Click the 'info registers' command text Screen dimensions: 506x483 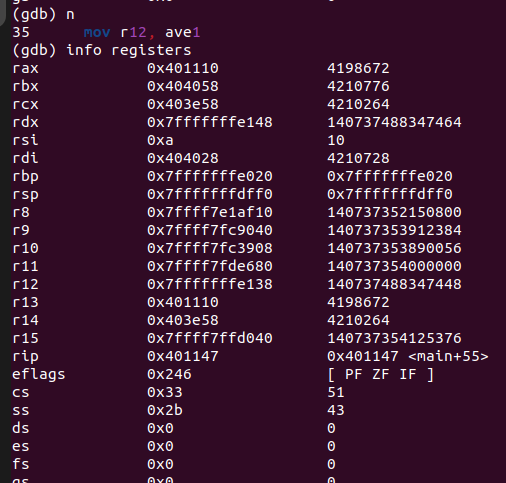click(129, 51)
